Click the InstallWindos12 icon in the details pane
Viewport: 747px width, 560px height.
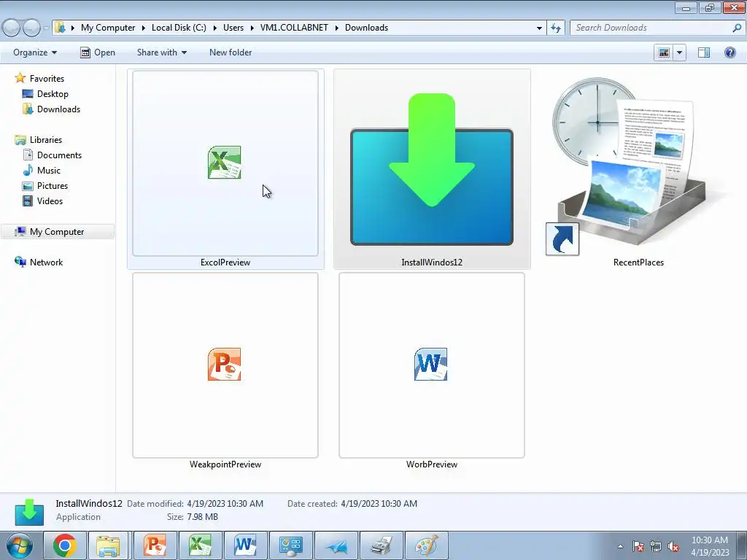29,512
